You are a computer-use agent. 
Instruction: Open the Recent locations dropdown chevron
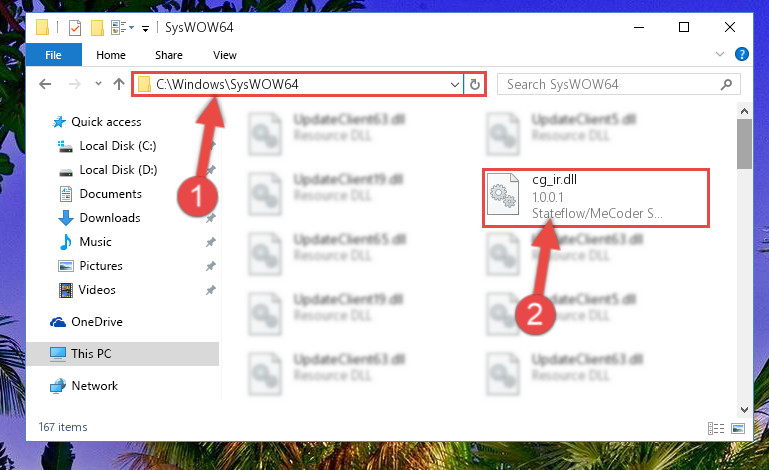[98, 84]
